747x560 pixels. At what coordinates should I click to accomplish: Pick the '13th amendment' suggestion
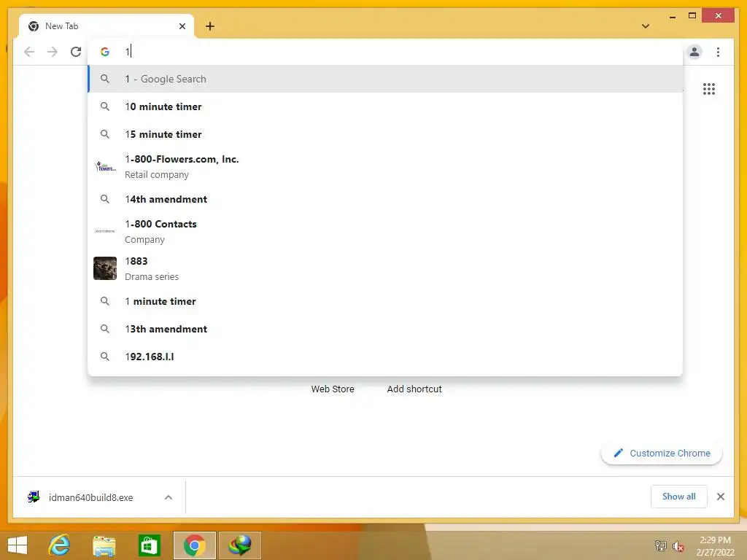pos(385,329)
